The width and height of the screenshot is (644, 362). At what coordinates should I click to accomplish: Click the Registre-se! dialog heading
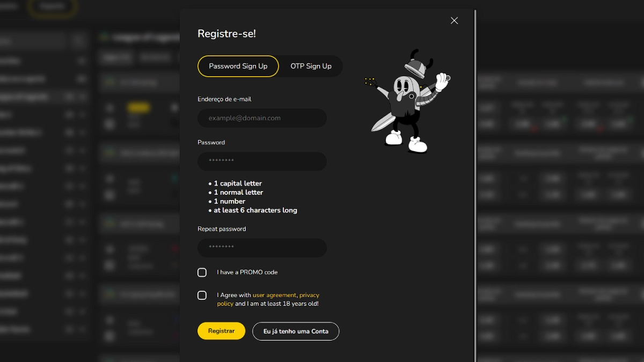coord(226,34)
